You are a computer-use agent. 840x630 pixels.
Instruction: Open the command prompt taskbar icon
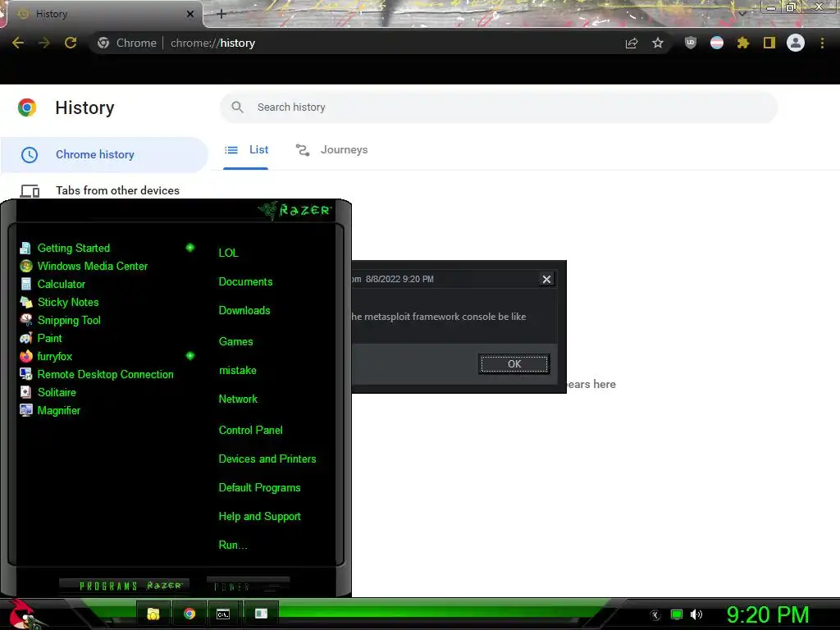point(223,614)
